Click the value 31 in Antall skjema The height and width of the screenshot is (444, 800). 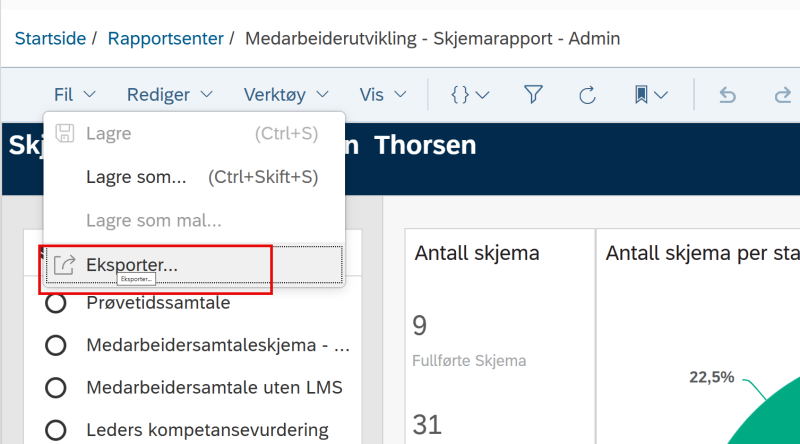(x=427, y=425)
